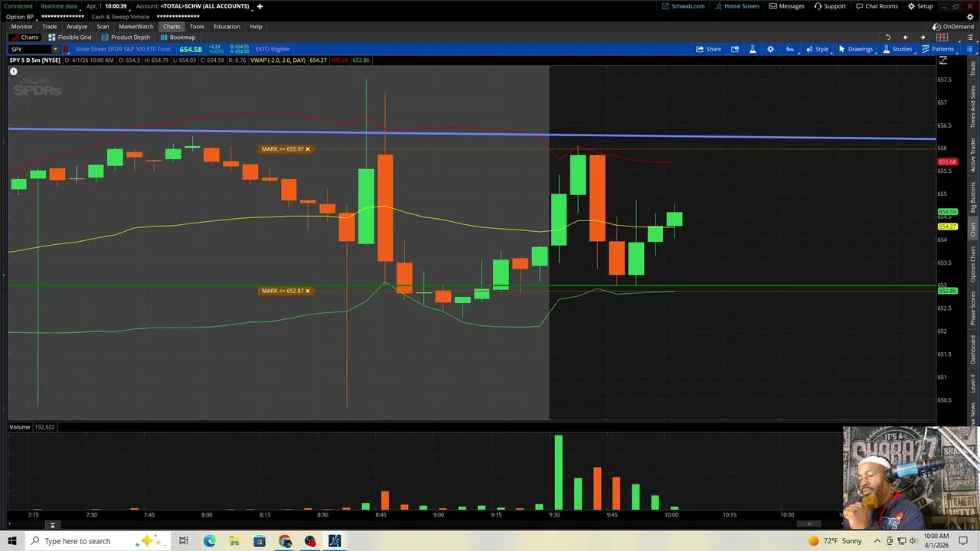Screen dimensions: 980x551
Task: Open the Trade side panel
Action: click(973, 69)
